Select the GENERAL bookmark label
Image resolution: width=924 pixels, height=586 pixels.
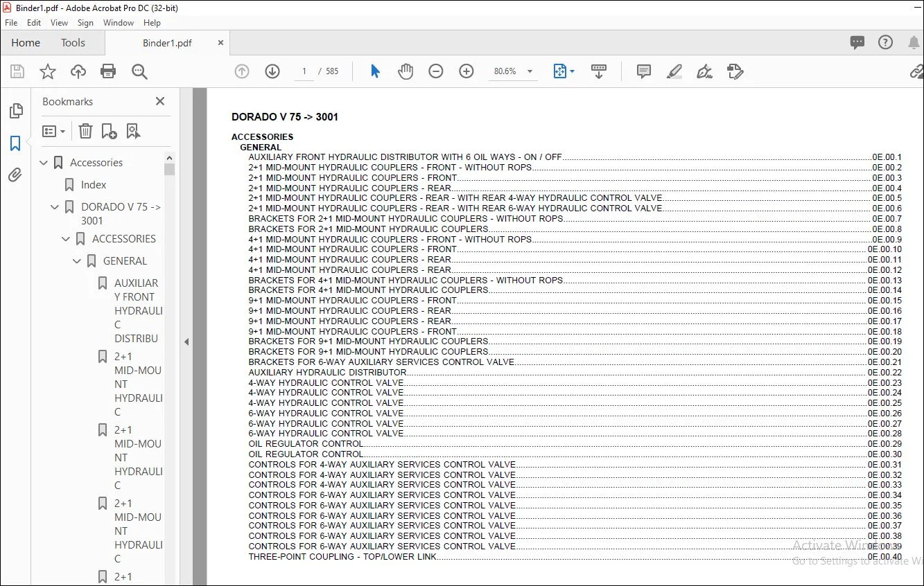(125, 261)
